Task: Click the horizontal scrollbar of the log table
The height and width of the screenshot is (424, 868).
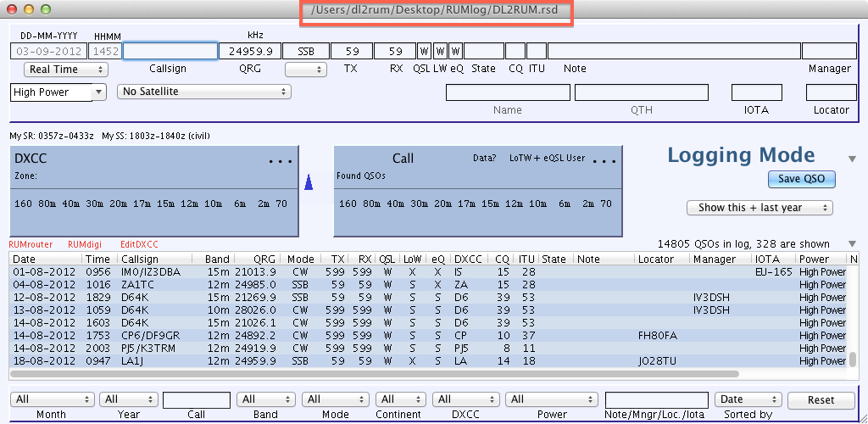Action: pos(374,374)
